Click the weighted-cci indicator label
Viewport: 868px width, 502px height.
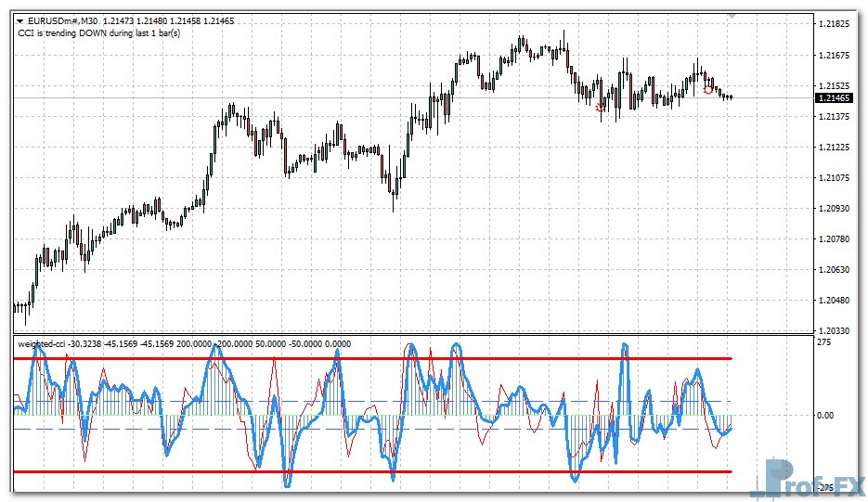[41, 343]
